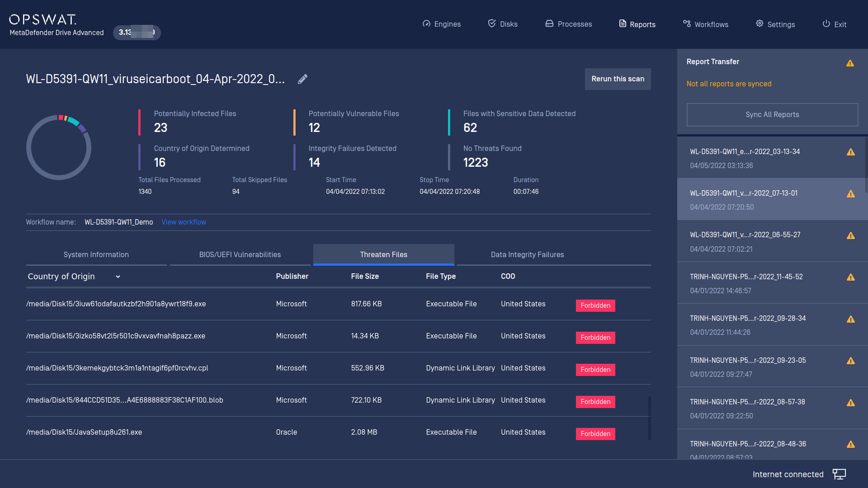Click warning icon for report dated 04/05/2022 03:13:36
This screenshot has height=488, width=868.
(851, 152)
